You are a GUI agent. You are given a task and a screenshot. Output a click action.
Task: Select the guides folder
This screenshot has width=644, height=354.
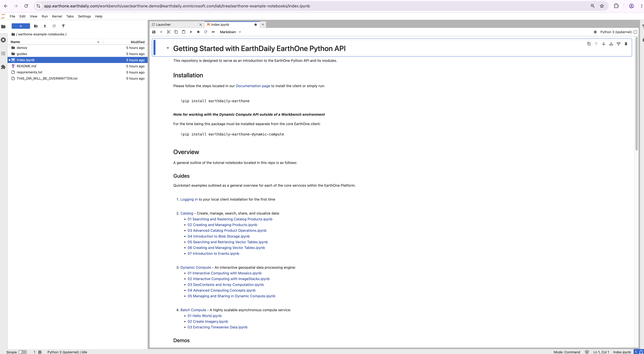[78, 54]
